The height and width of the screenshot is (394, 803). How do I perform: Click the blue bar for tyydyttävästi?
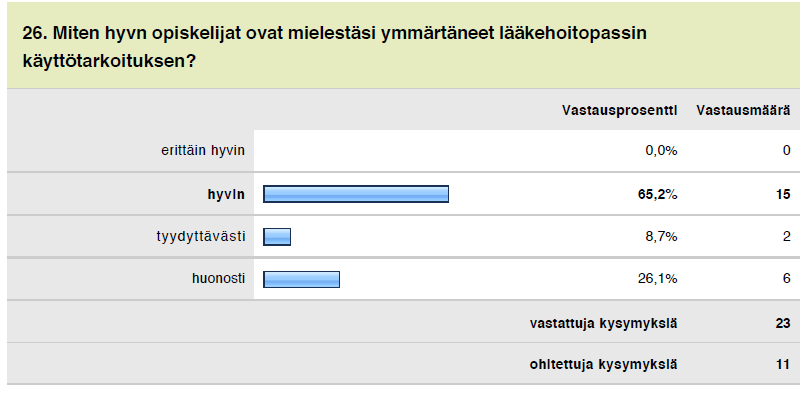coord(277,237)
